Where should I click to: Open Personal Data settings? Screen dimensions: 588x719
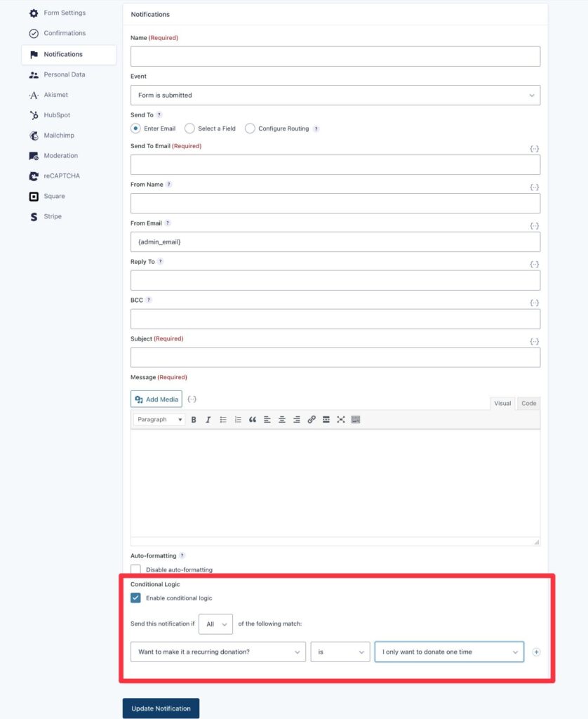(x=58, y=74)
